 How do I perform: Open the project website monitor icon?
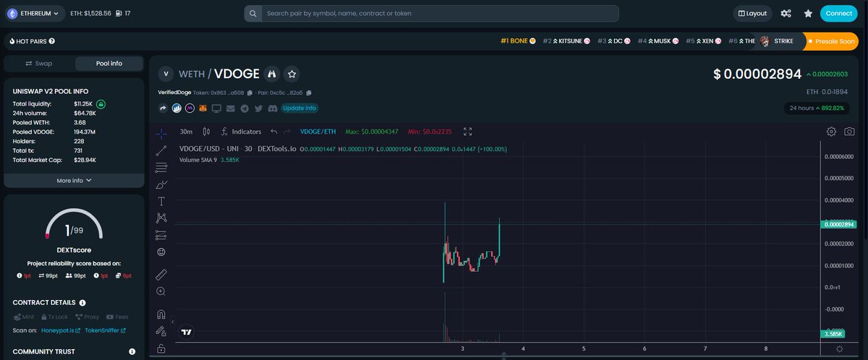[x=217, y=108]
